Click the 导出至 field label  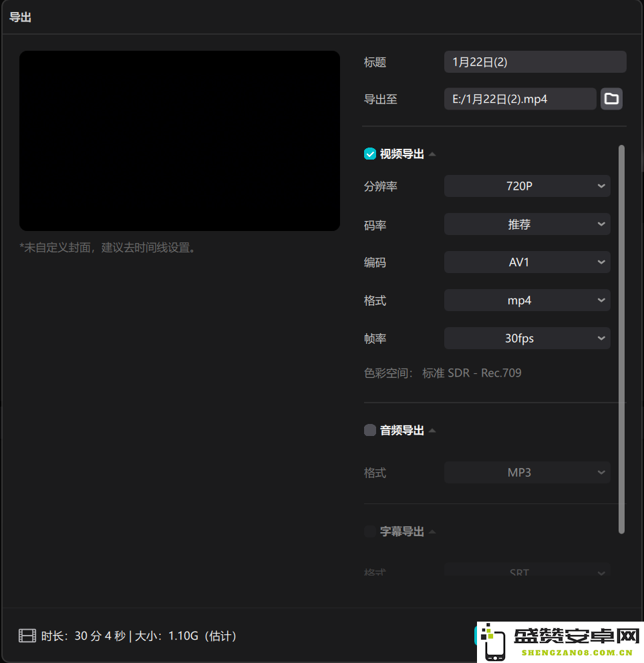pos(380,99)
